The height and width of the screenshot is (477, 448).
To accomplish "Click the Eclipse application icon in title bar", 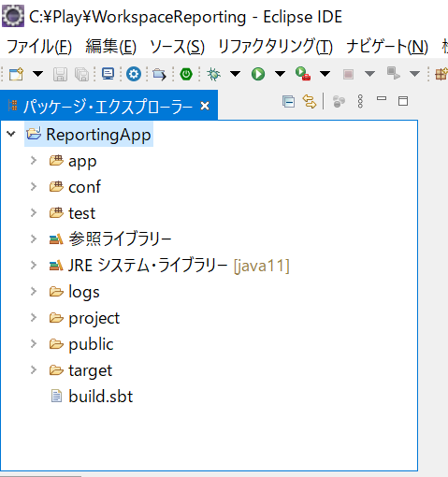I will click(x=13, y=16).
